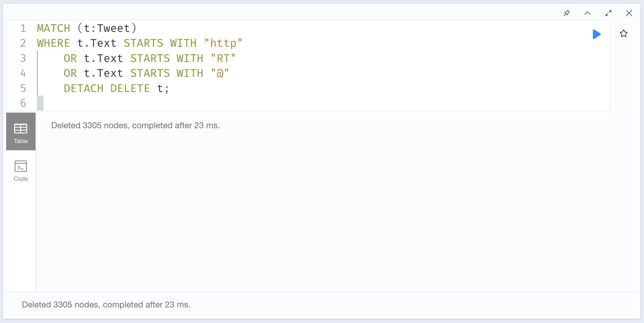Click the "@" string in line 4
The width and height of the screenshot is (644, 323).
tap(220, 74)
